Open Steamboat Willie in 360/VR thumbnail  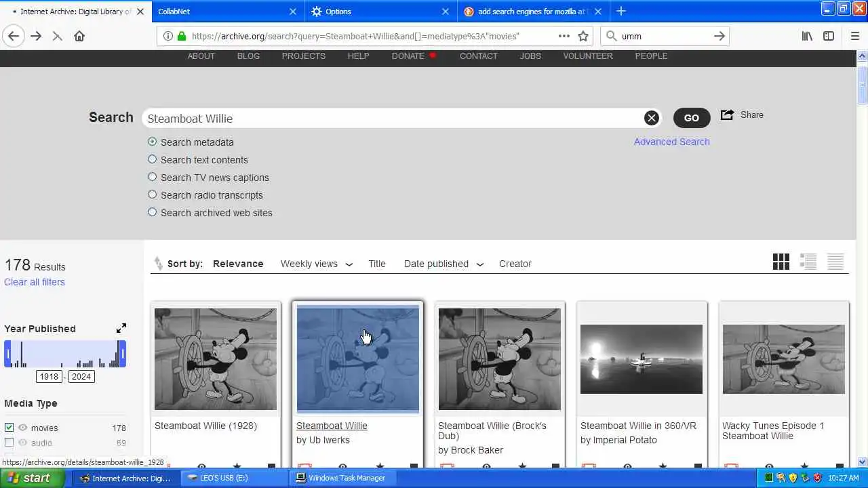[x=642, y=359]
